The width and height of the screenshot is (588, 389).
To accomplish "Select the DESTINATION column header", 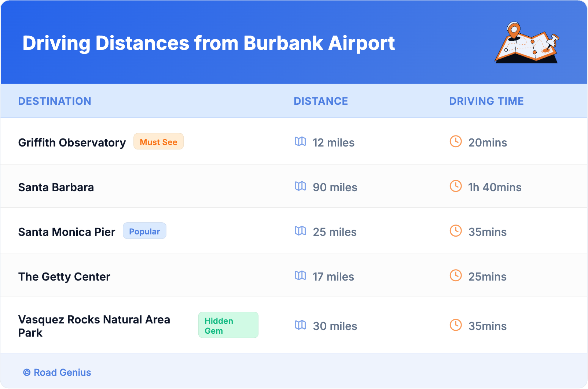I will pos(55,101).
